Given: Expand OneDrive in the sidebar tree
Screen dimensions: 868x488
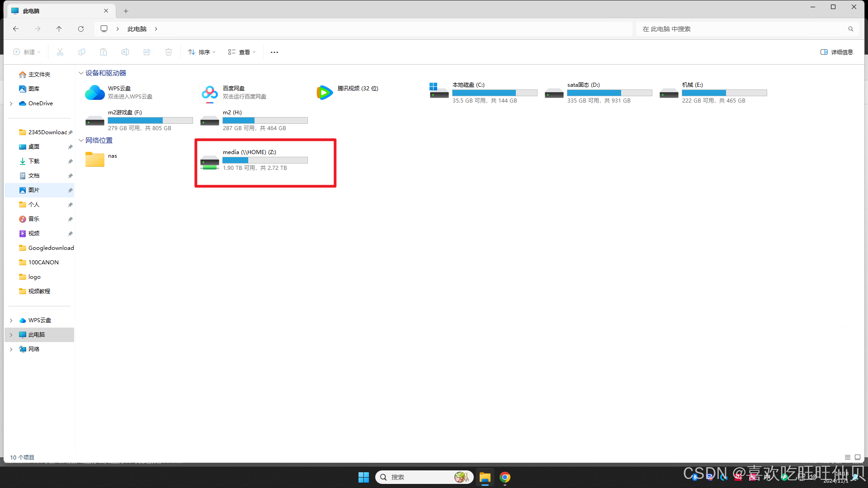Looking at the screenshot, I should tap(11, 103).
